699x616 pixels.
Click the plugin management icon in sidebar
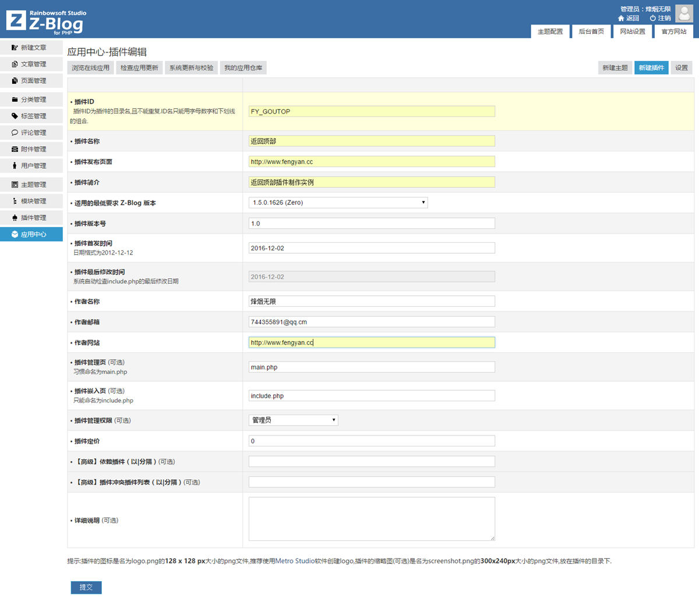15,218
